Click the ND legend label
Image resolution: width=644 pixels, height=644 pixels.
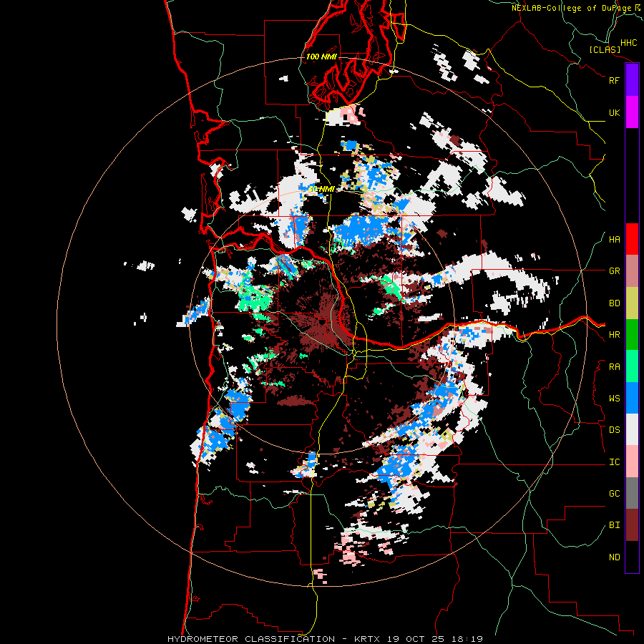tap(614, 557)
